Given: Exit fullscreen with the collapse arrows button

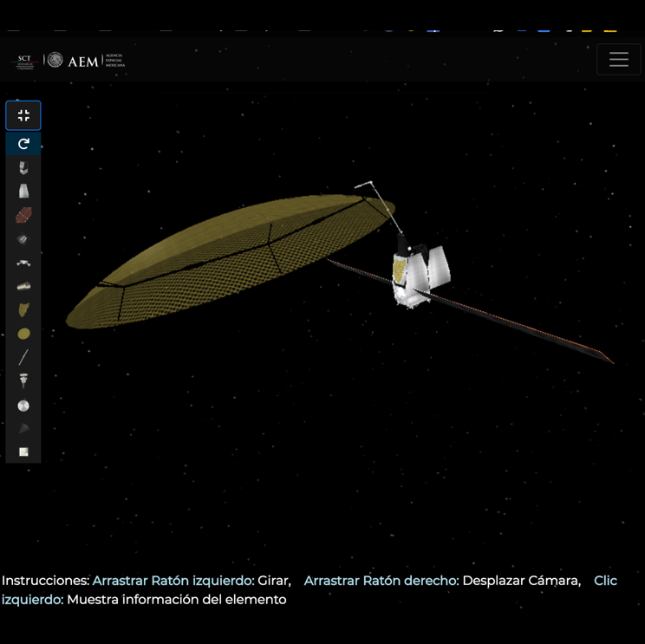Looking at the screenshot, I should tap(23, 115).
